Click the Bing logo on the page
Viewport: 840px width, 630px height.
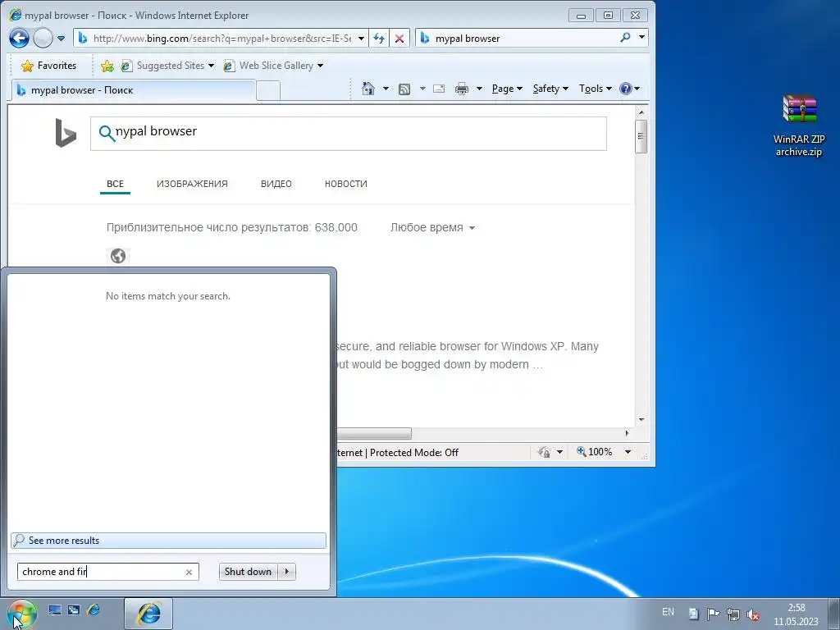point(66,133)
